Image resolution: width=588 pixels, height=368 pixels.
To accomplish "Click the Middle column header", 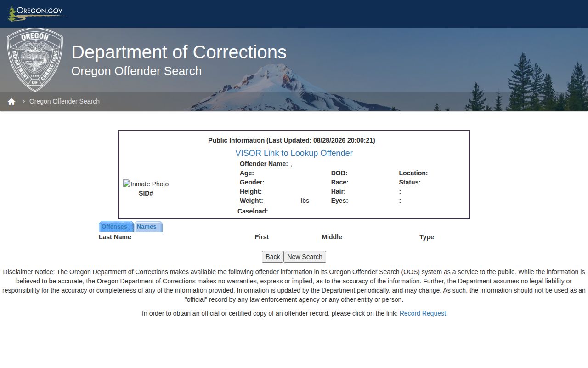I will [332, 237].
